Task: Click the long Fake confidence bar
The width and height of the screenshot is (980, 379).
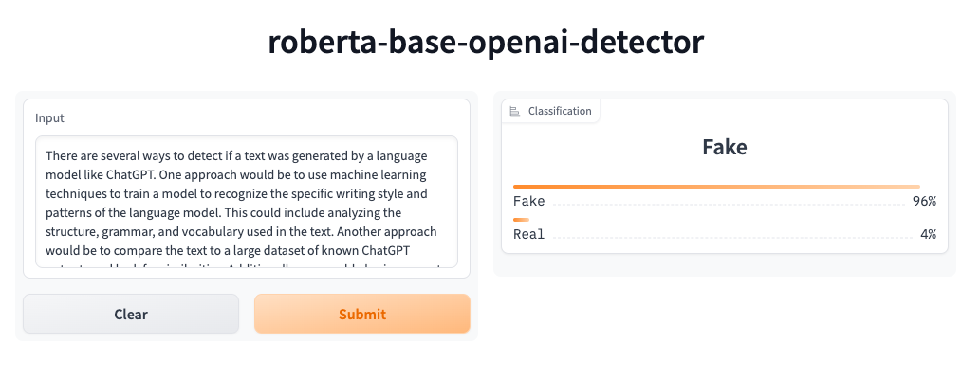Action: pyautogui.click(x=716, y=187)
